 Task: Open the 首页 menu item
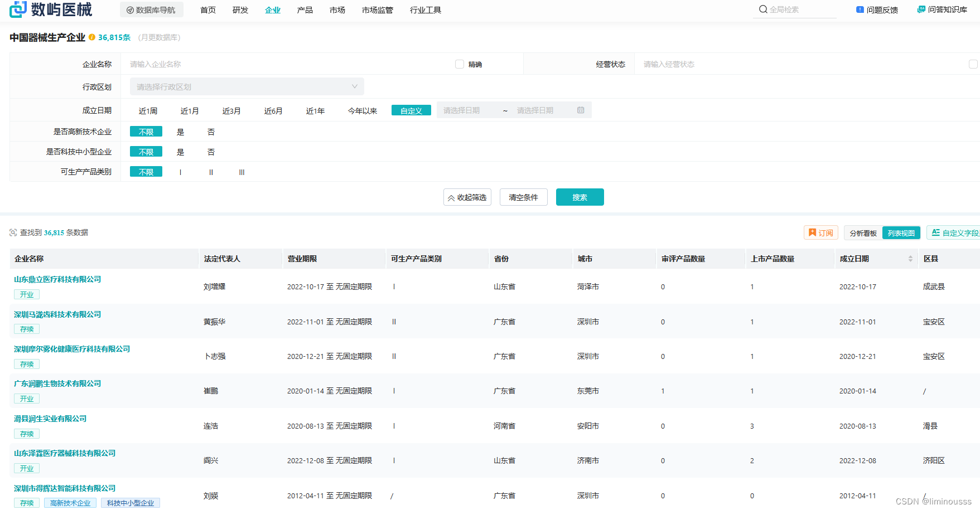208,10
